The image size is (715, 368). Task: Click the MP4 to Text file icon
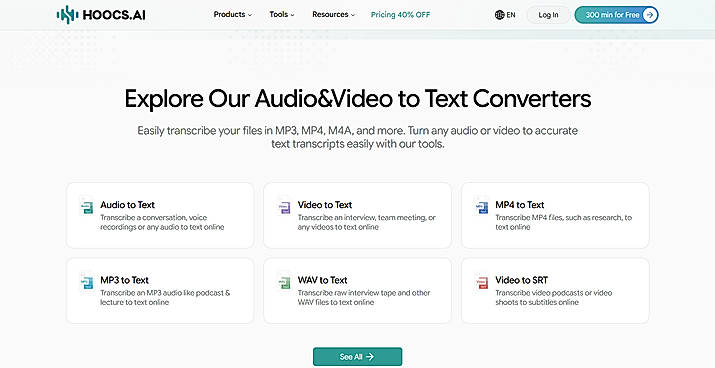click(482, 207)
